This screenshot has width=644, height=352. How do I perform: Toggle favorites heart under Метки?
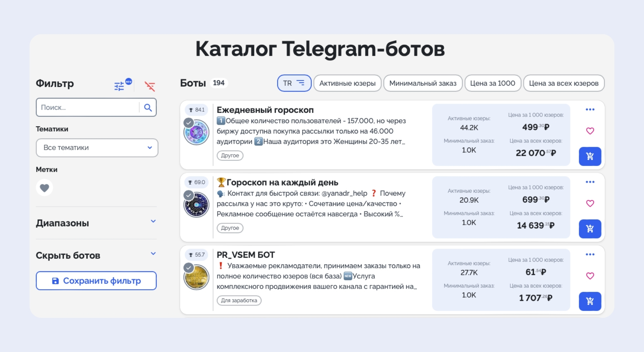44,188
